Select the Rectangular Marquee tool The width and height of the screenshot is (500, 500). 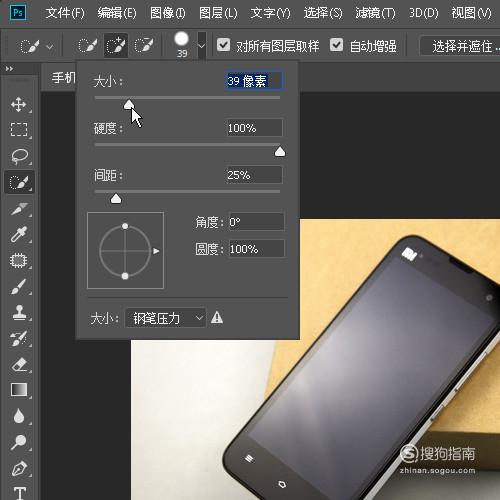tap(19, 130)
